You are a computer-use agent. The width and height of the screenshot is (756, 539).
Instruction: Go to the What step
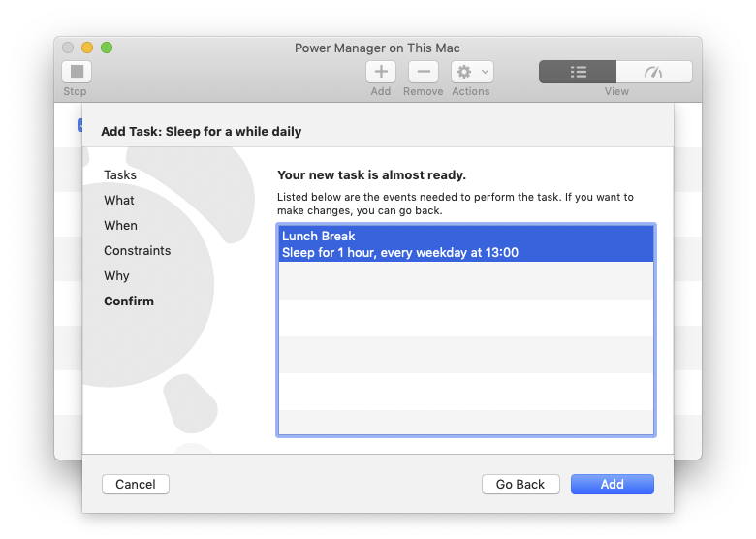119,201
